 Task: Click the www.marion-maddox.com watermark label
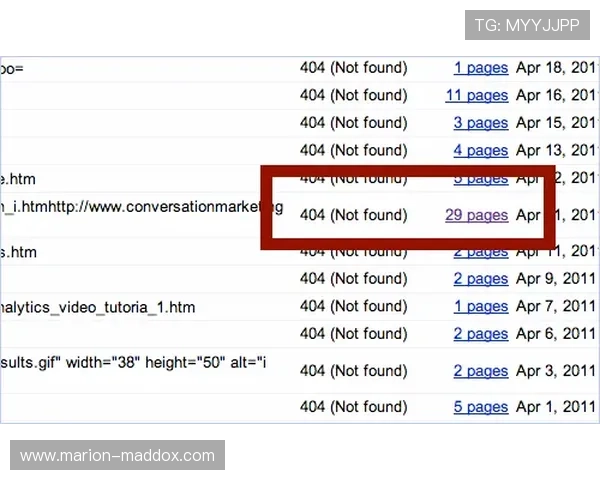point(118,456)
